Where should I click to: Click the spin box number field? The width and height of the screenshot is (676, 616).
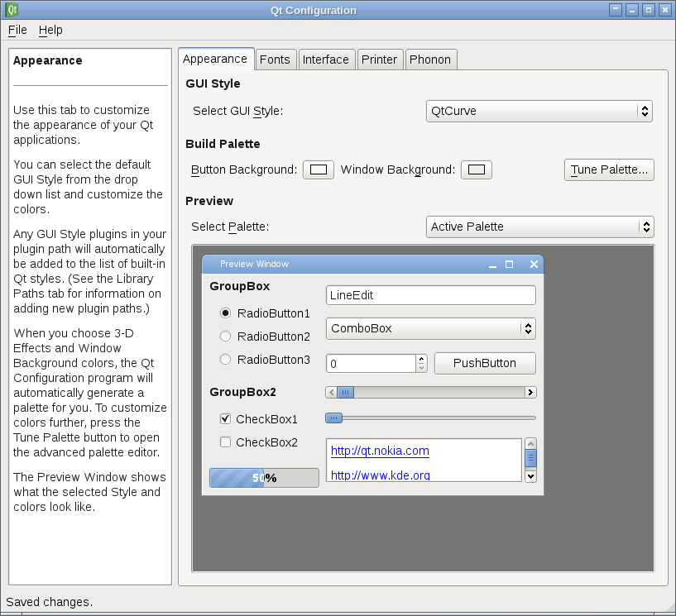[372, 364]
